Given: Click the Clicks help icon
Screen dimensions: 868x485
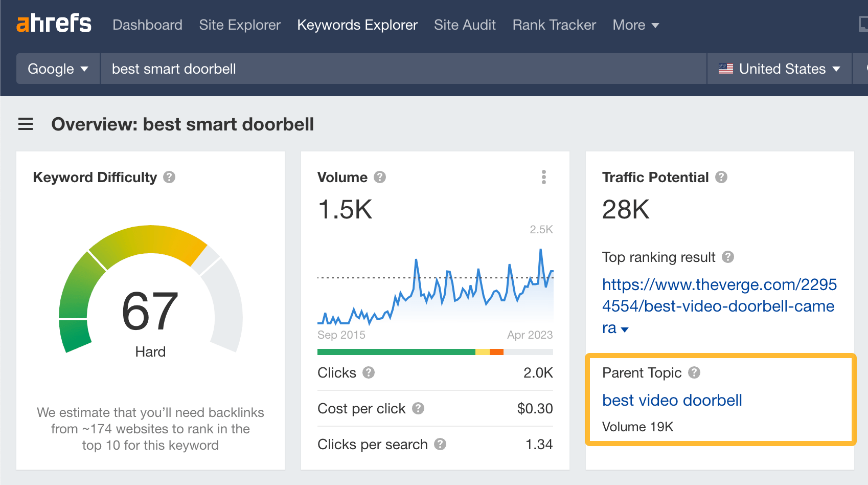Looking at the screenshot, I should click(x=369, y=373).
